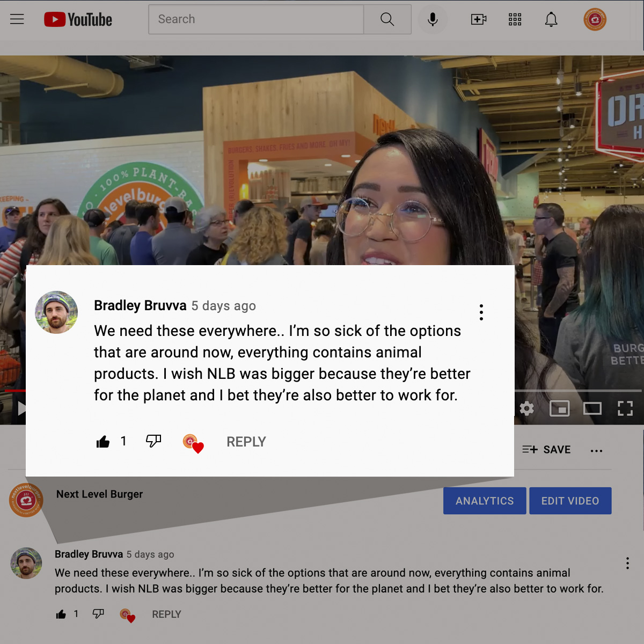This screenshot has width=644, height=644.
Task: Open Next Level Burger channel name
Action: point(100,494)
